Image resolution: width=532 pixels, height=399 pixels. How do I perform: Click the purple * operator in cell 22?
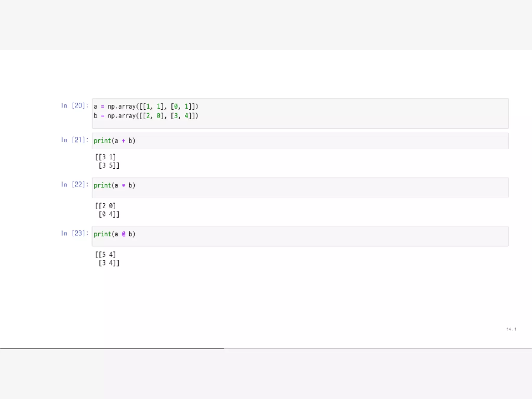click(x=123, y=185)
